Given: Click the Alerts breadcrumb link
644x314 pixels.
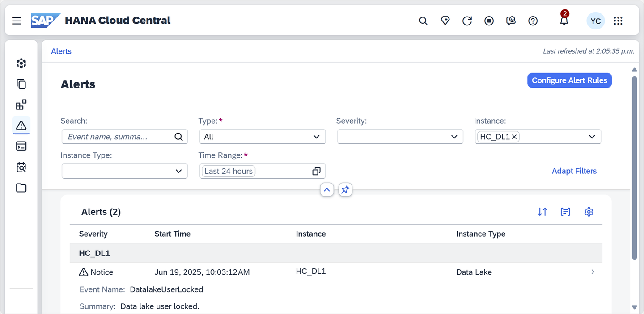Looking at the screenshot, I should tap(61, 51).
